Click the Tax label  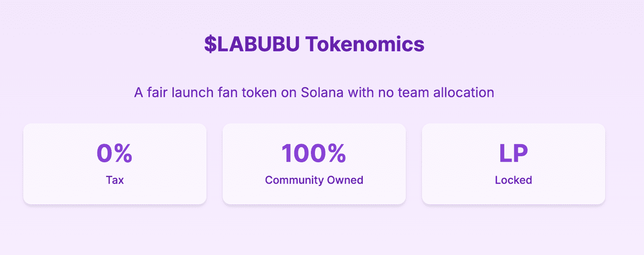pos(115,180)
